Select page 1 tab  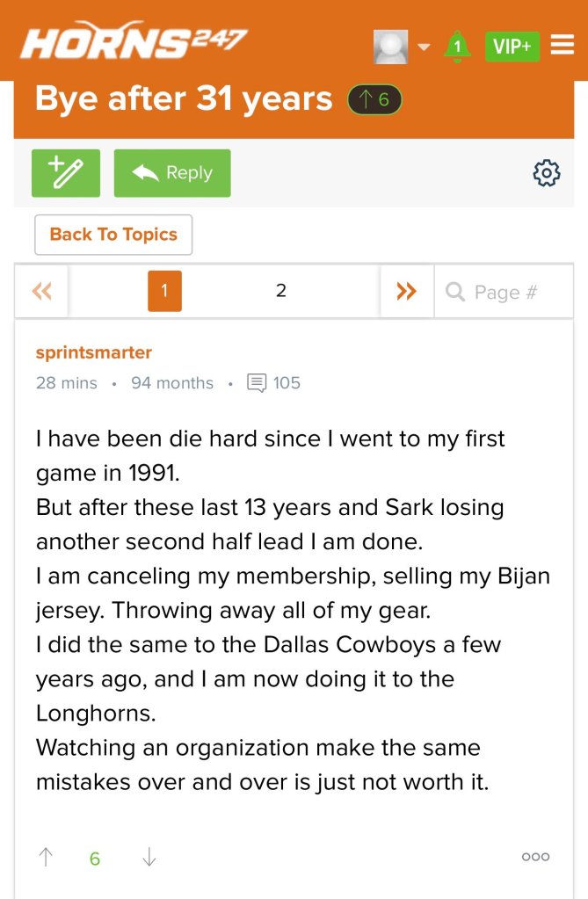click(x=164, y=291)
